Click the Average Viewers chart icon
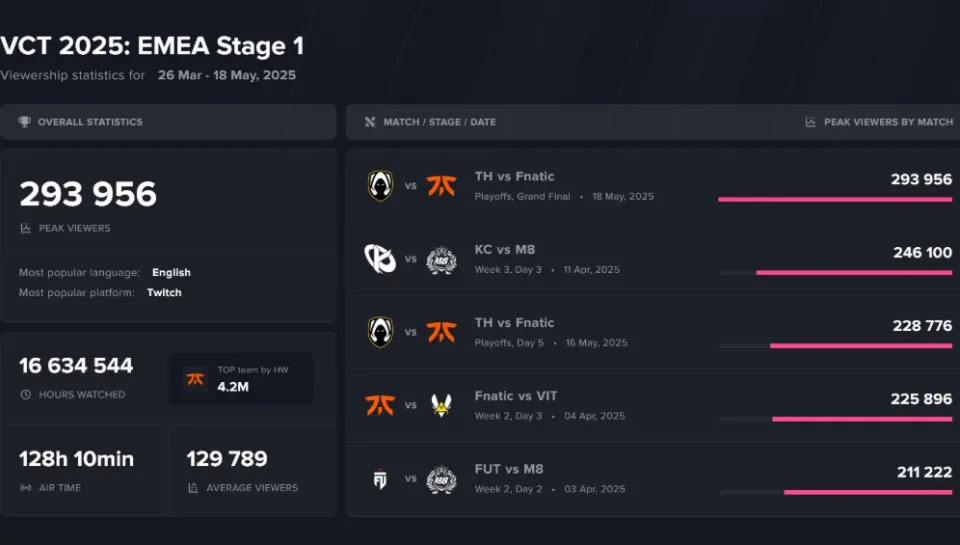960x545 pixels. (x=193, y=487)
